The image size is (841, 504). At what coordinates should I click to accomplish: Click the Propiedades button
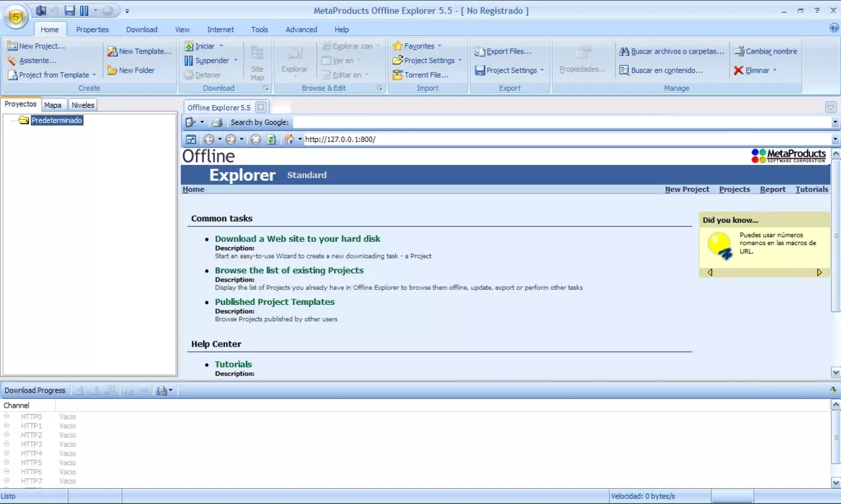583,60
